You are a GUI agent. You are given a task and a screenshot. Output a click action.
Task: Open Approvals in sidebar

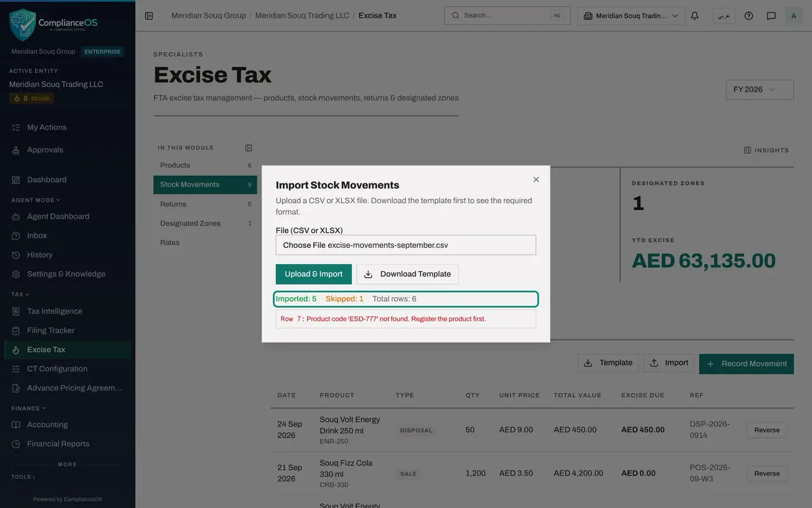[67, 150]
